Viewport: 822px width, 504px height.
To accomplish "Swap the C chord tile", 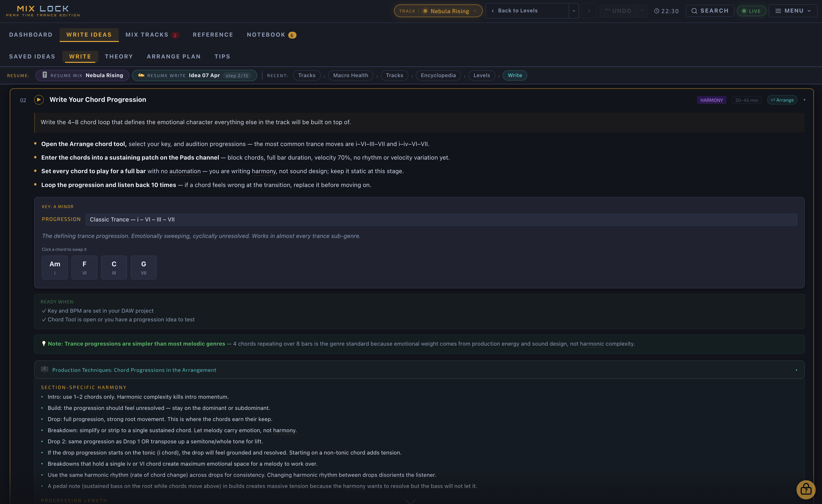I will (114, 268).
